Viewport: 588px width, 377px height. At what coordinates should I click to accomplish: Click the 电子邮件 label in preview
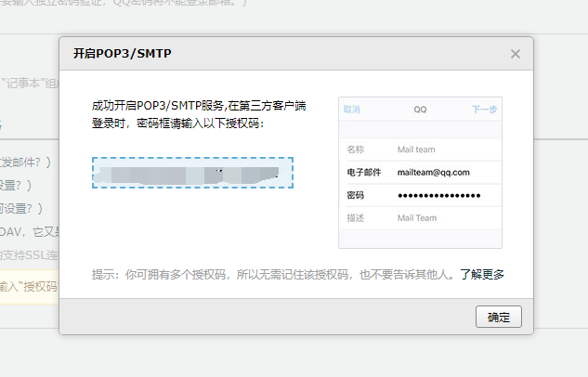click(363, 173)
